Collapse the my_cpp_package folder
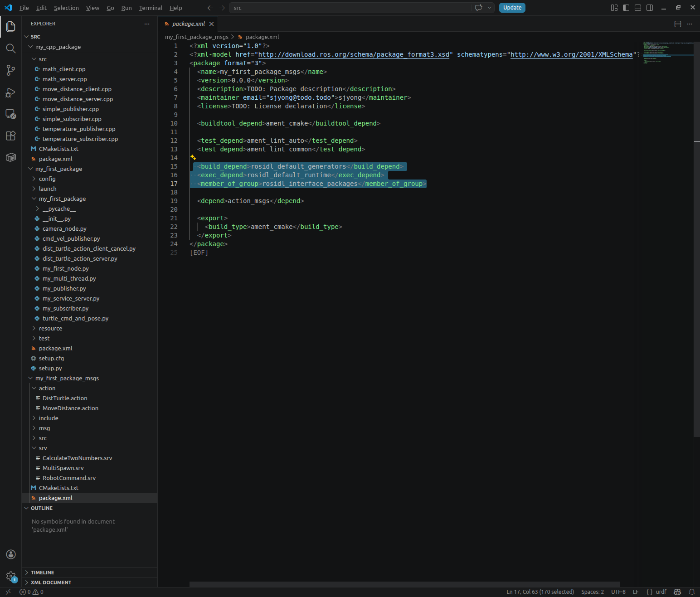This screenshot has height=597, width=700. pos(89,47)
